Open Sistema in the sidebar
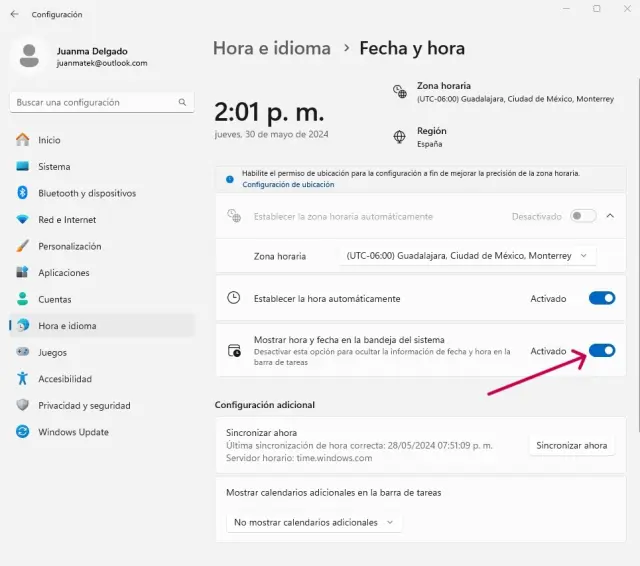The width and height of the screenshot is (640, 566). (x=54, y=167)
